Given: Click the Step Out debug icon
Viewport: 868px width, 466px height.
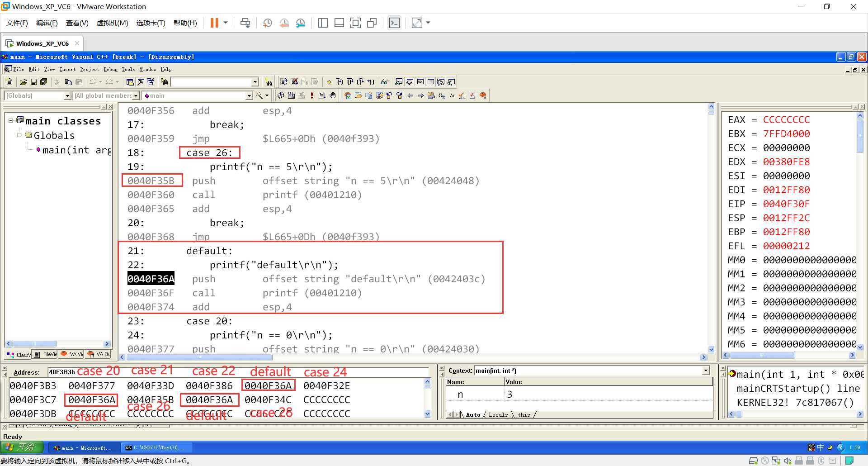Looking at the screenshot, I should [x=360, y=82].
